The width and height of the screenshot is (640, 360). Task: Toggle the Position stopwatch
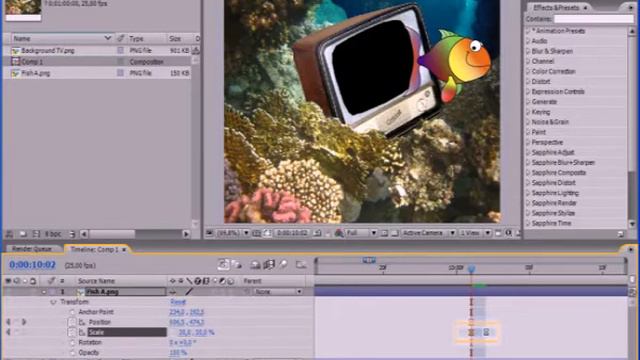pyautogui.click(x=72, y=322)
